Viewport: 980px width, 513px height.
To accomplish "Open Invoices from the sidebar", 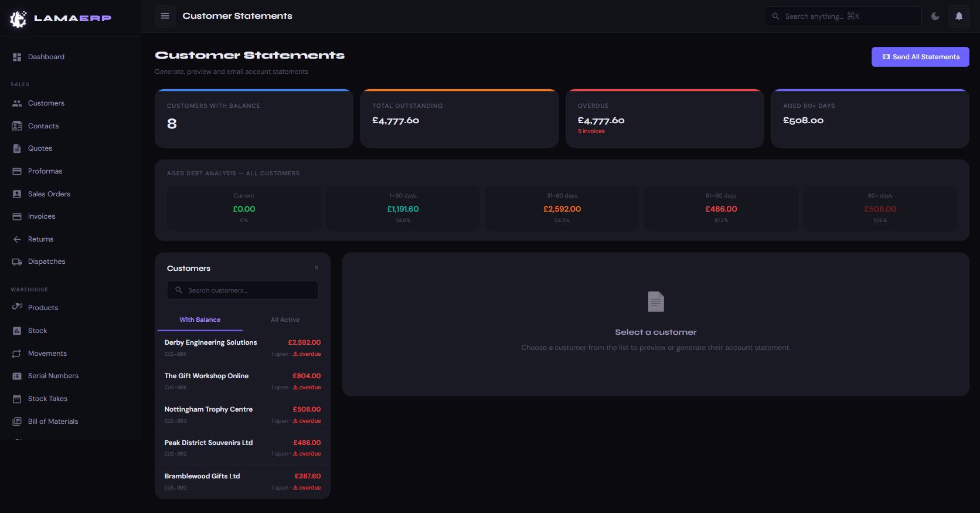I will (42, 216).
